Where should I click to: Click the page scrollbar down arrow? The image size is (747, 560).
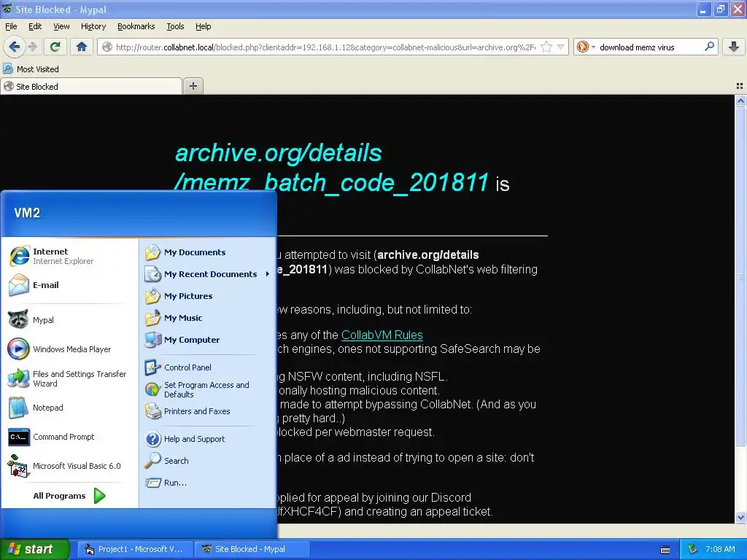point(740,517)
